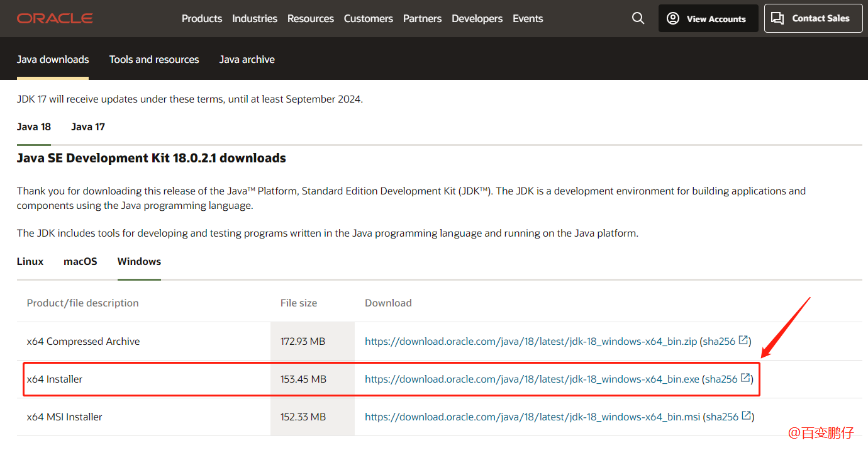Image resolution: width=868 pixels, height=455 pixels.
Task: Open the Customers menu
Action: (369, 19)
